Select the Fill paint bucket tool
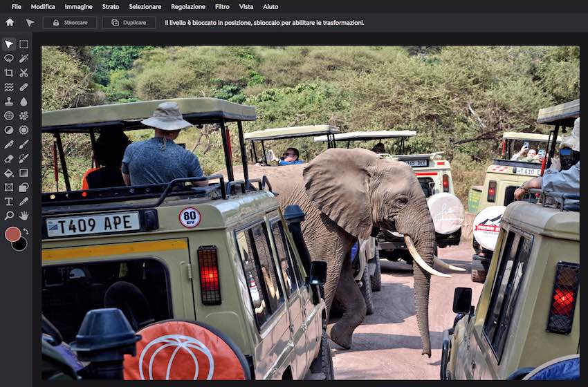588x387 pixels. click(x=8, y=173)
